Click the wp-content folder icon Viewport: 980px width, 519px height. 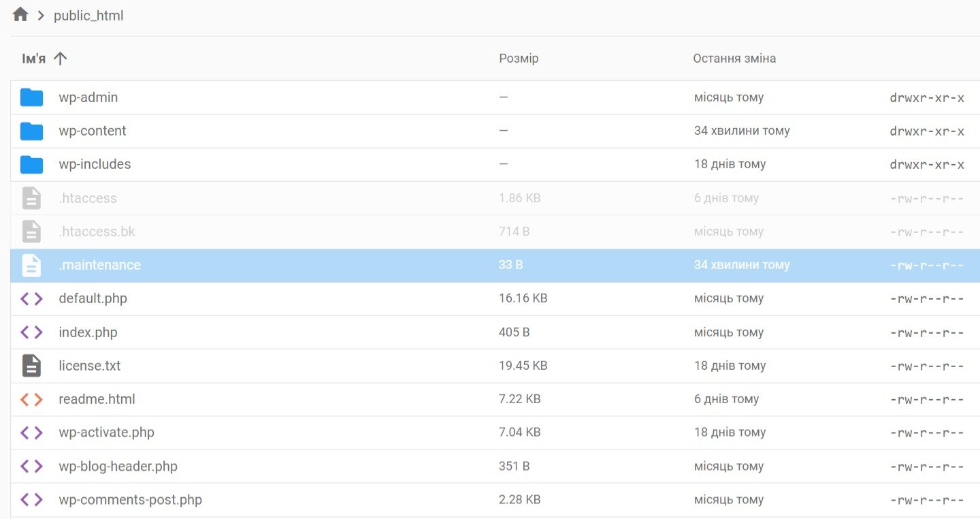[31, 131]
